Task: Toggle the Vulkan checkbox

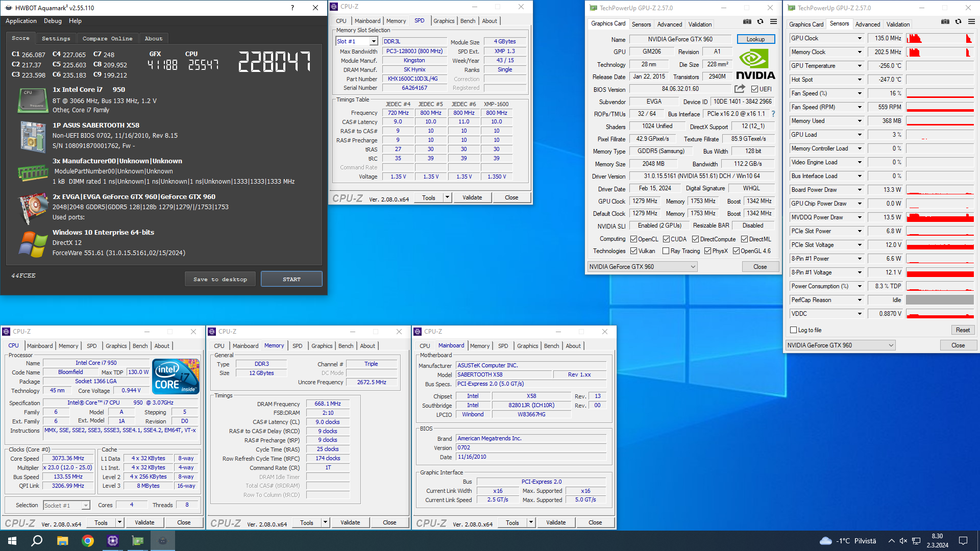Action: (633, 251)
